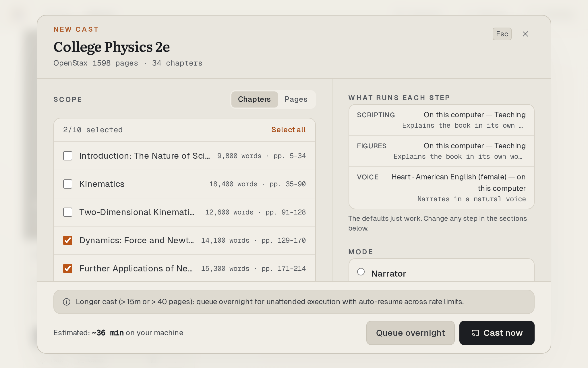This screenshot has height=368, width=588.
Task: Click the Esc key badge
Action: tap(502, 34)
